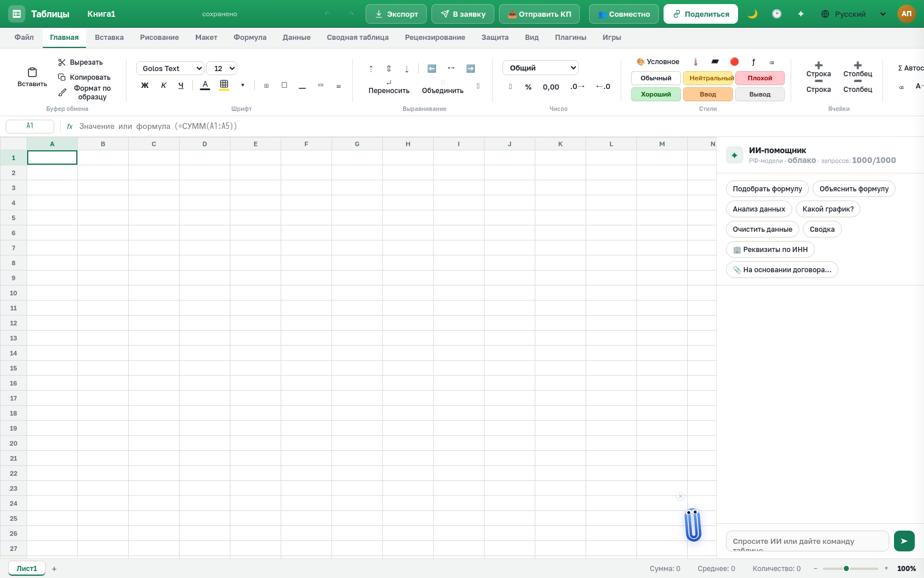
Task: Open the font size 12 dropdown
Action: pos(222,68)
